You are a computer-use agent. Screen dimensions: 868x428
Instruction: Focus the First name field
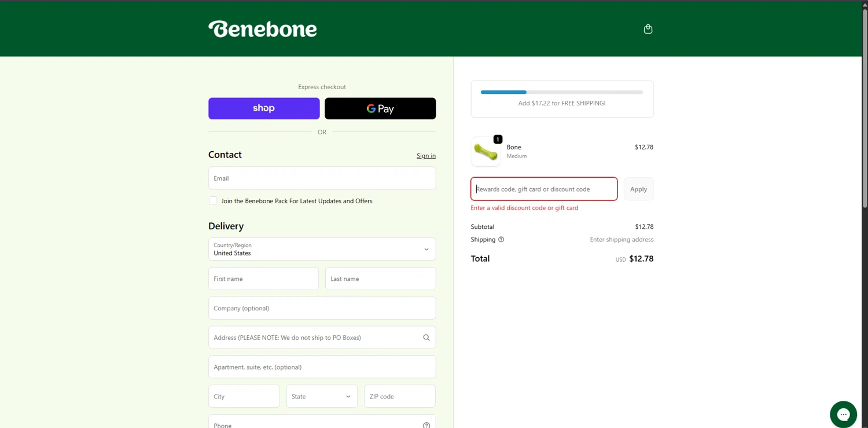[263, 279]
